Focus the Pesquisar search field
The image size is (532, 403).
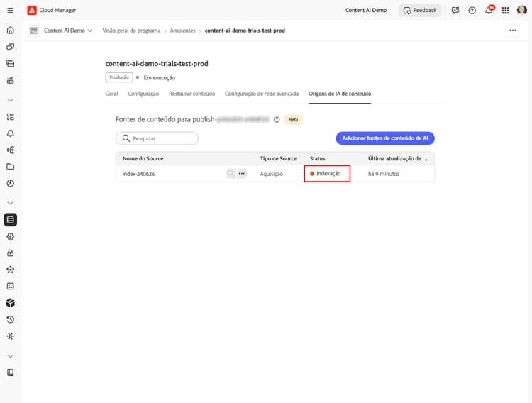(157, 138)
